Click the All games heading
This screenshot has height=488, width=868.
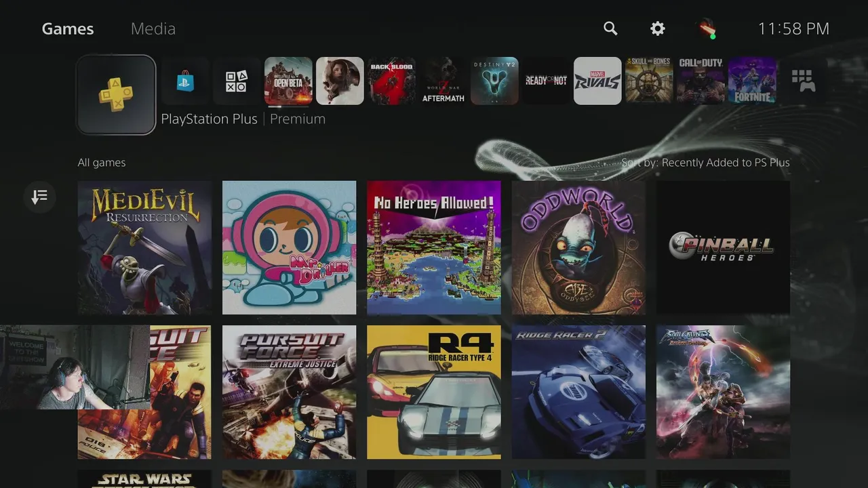click(102, 163)
